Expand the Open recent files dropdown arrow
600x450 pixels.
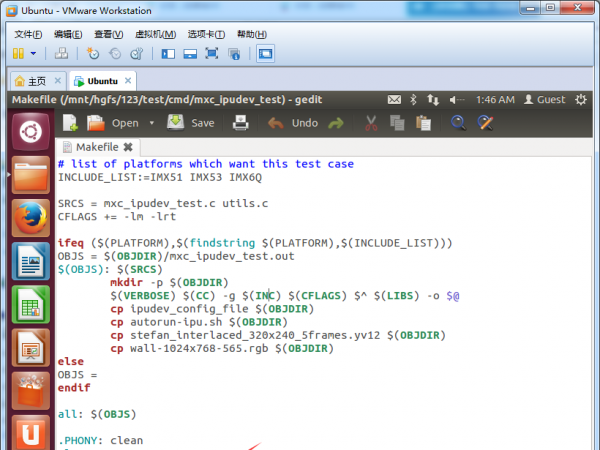click(x=152, y=123)
